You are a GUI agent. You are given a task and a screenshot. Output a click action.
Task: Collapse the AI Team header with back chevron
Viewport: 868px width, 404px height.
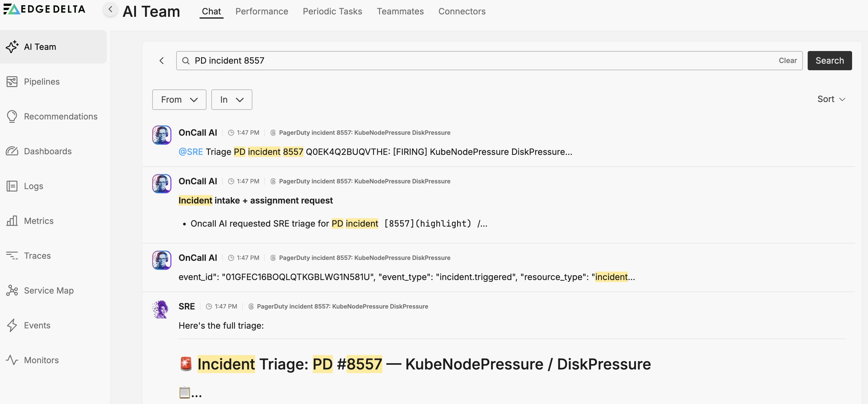(x=110, y=9)
